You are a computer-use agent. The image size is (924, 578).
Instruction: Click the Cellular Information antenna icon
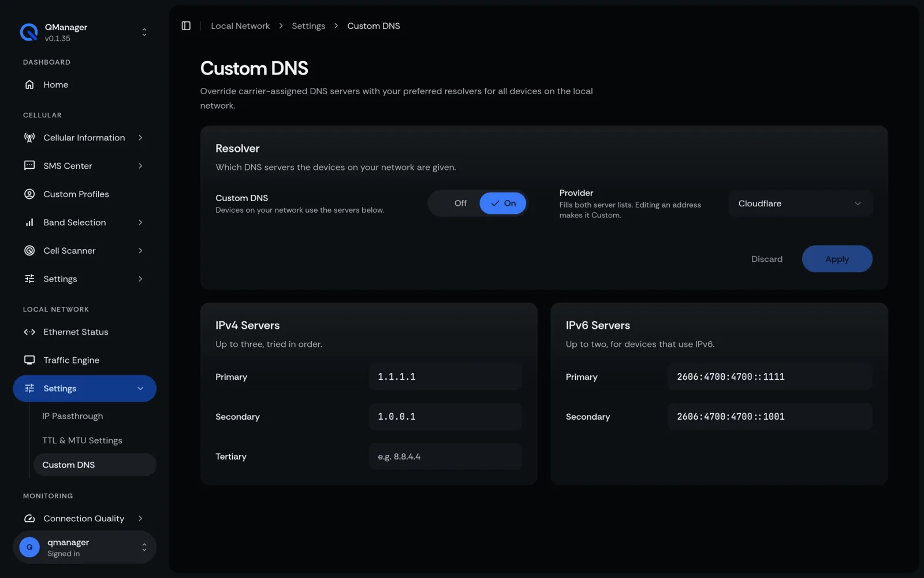coord(29,138)
